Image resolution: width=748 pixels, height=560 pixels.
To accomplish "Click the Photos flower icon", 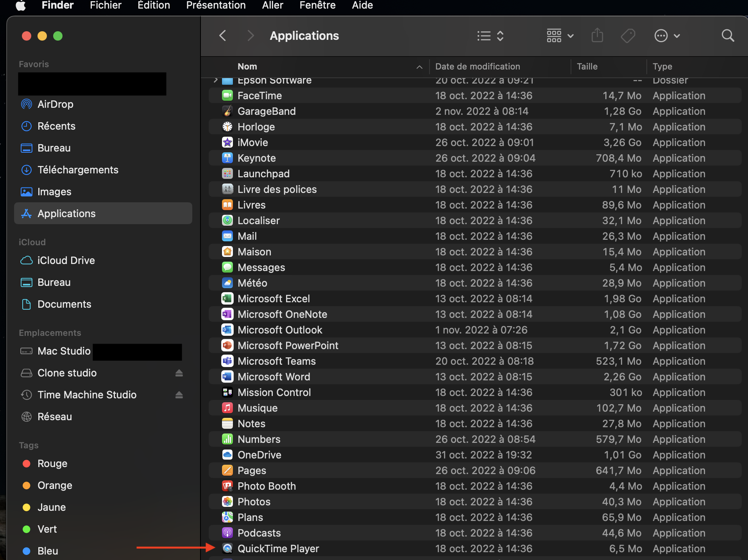I will click(x=227, y=502).
